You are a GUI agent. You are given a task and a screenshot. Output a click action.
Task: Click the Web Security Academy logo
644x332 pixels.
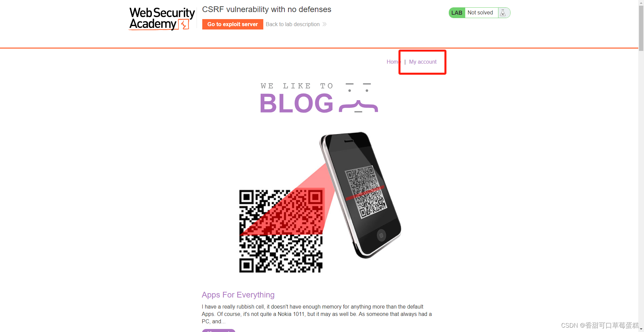(x=162, y=19)
